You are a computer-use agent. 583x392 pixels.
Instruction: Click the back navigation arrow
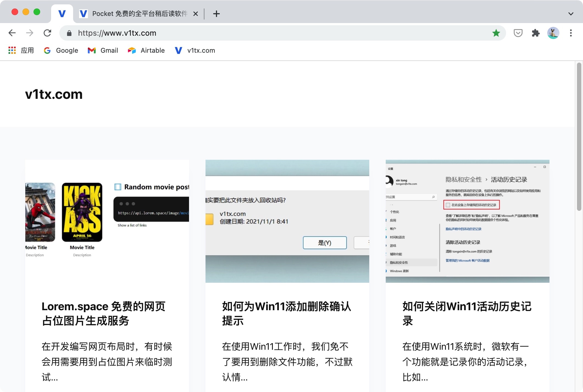point(12,33)
